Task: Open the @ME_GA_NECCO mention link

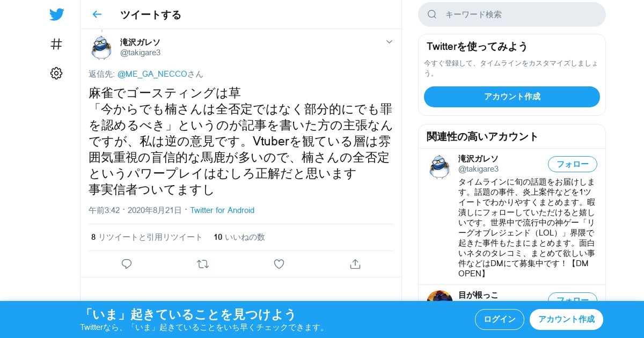Action: [x=152, y=74]
